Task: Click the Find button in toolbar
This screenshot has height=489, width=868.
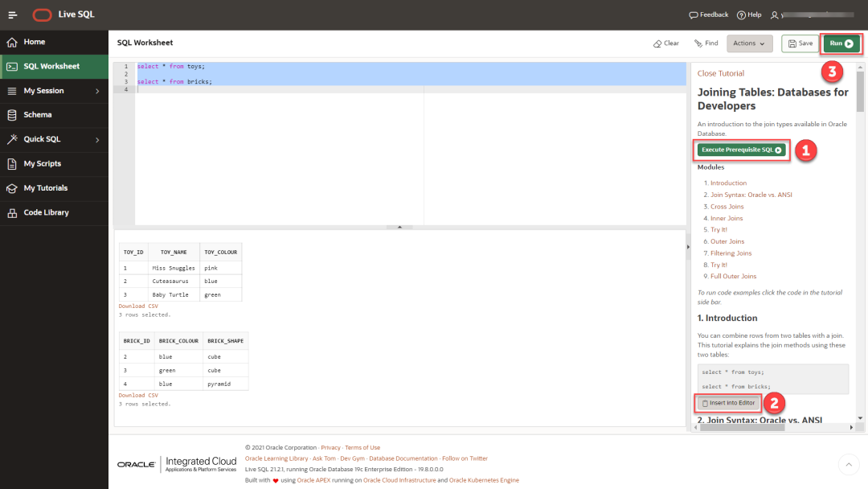Action: pos(706,43)
